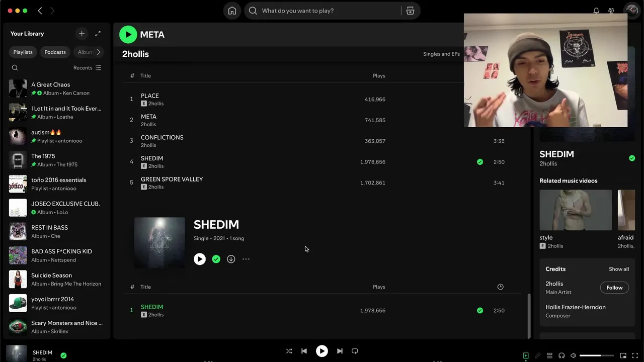Open 'The 1975' album in library
The image size is (644, 362).
point(56,160)
